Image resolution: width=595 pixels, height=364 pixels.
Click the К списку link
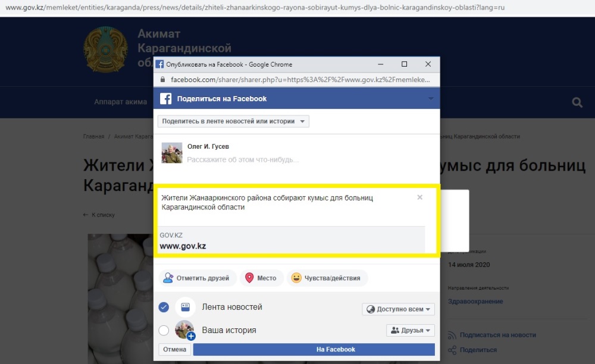(x=103, y=215)
